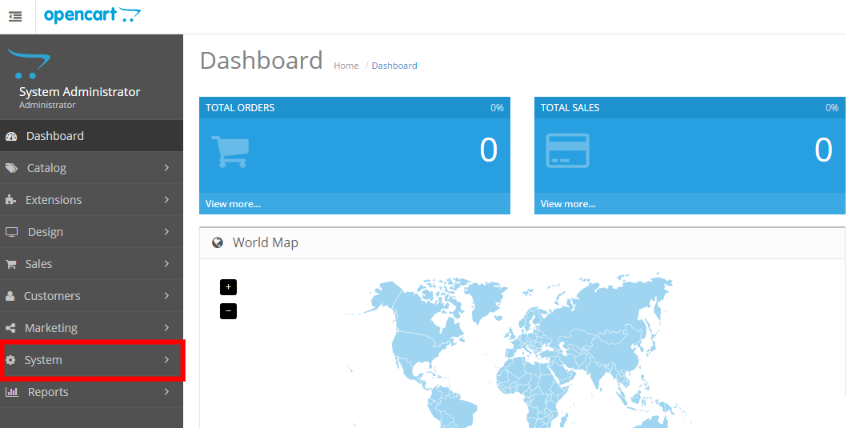846x428 pixels.
Task: Click the 0% in the Total Sales tile
Action: 832,108
